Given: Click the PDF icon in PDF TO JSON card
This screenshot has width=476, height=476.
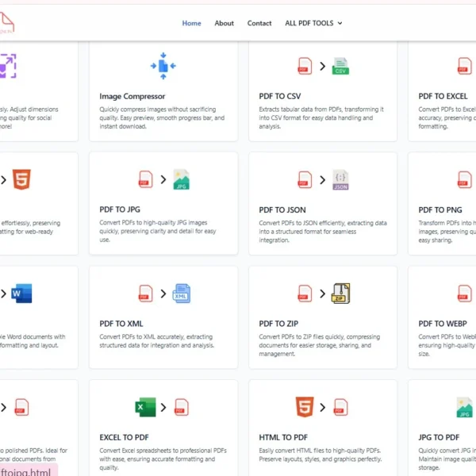Looking at the screenshot, I should coord(305,179).
